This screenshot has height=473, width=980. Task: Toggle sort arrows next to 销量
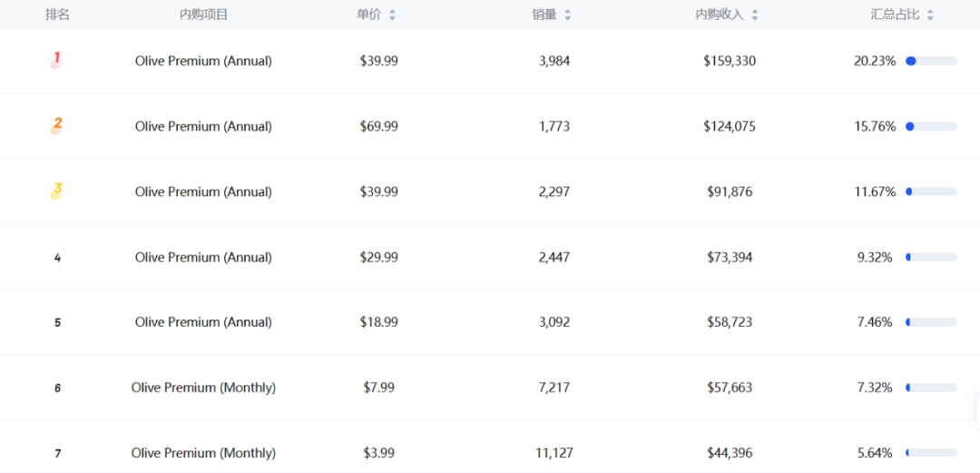[x=568, y=15]
